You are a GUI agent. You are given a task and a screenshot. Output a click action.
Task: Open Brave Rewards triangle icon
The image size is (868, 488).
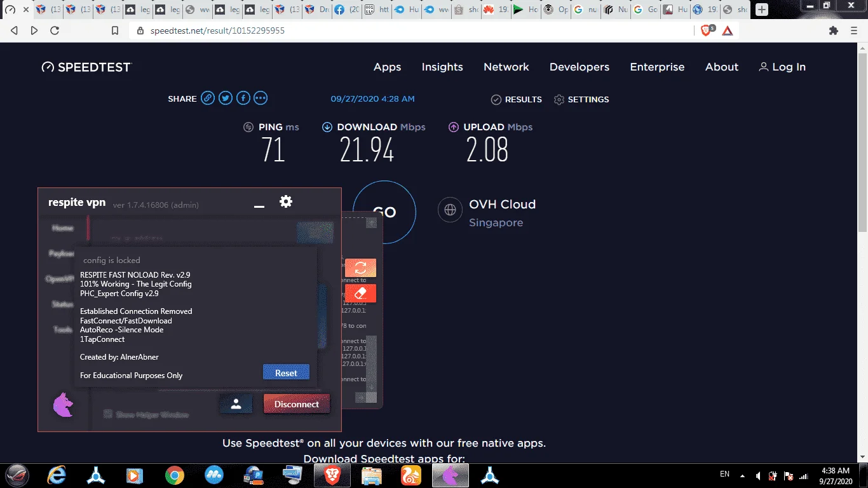tap(728, 30)
